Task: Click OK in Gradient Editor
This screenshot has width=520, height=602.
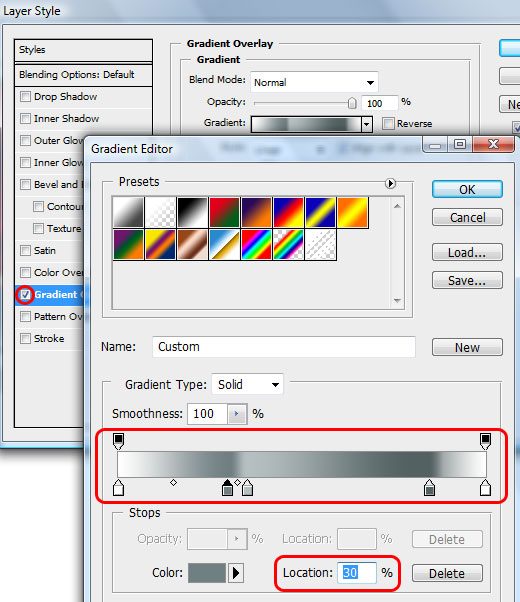Action: 467,189
